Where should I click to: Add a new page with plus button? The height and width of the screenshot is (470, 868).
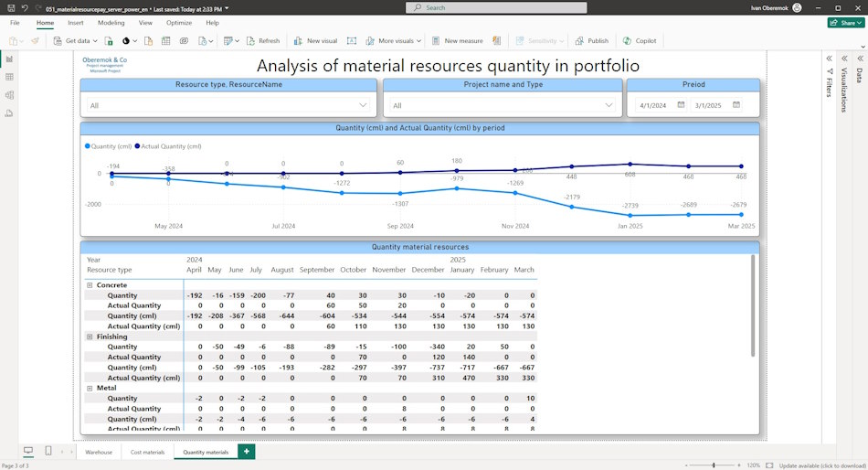[247, 452]
